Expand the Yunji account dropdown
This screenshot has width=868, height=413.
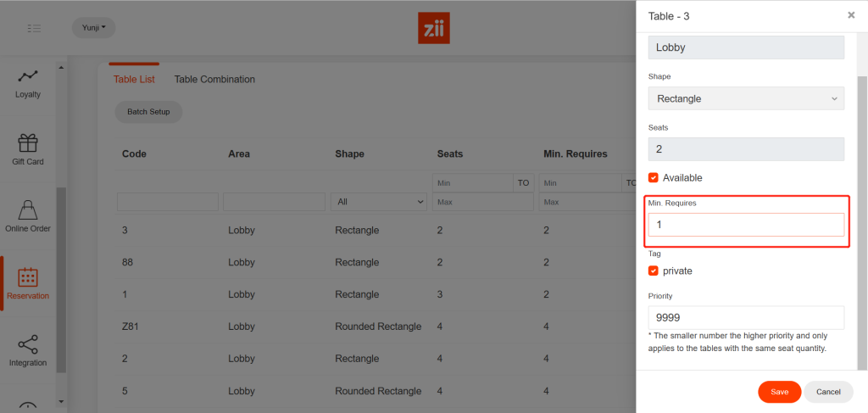pos(93,28)
